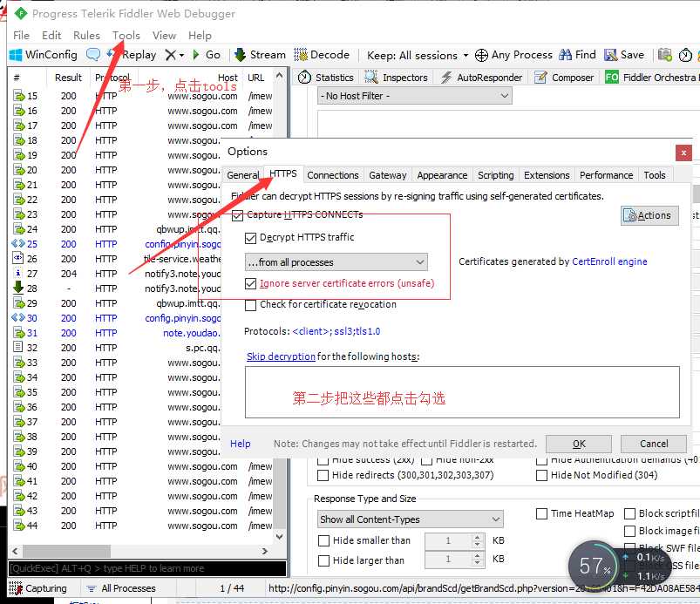Click the Skip decryption link

click(281, 356)
